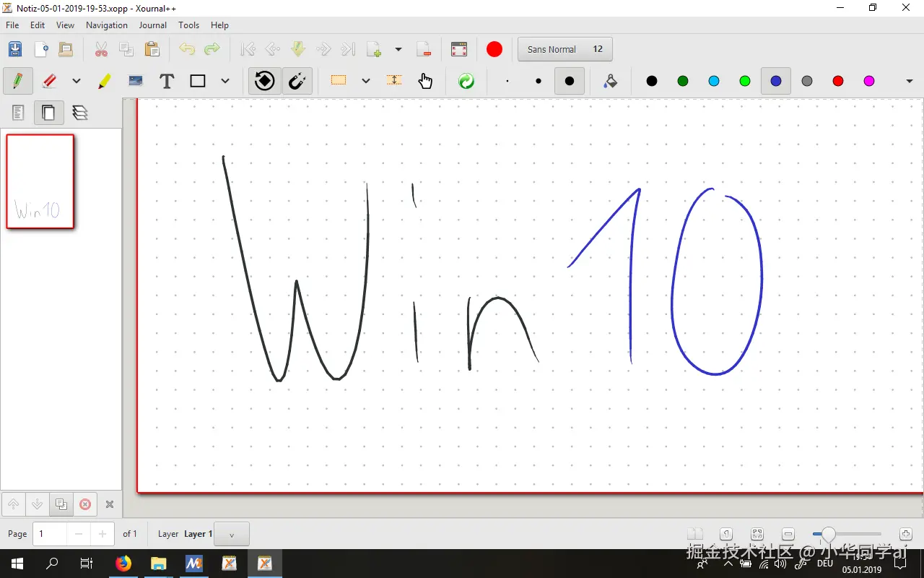Go to the previous page

(x=273, y=49)
